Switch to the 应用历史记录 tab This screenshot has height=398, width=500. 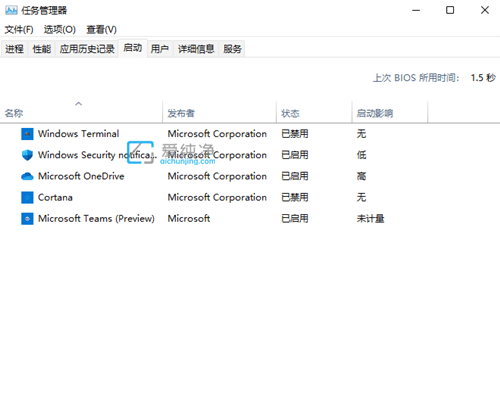87,49
